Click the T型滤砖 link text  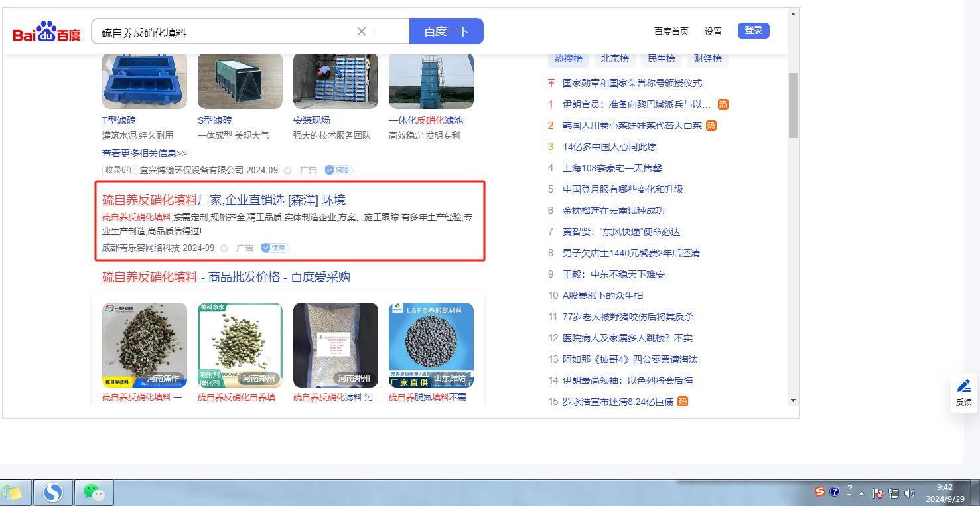pos(119,120)
